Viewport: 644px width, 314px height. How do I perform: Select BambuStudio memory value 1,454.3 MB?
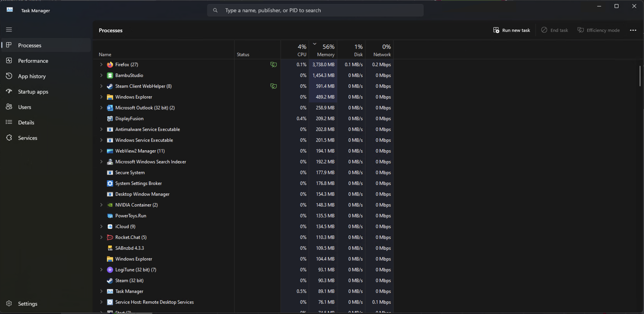(323, 75)
